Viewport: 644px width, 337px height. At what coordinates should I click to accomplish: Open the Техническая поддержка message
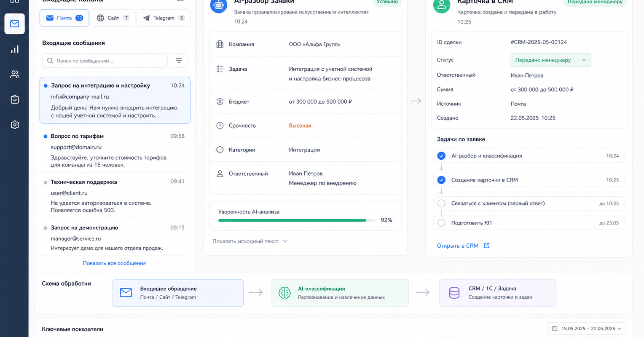[115, 195]
